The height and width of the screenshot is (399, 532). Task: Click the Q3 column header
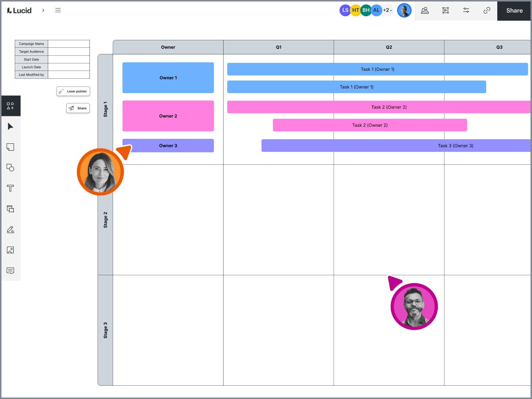[488, 47]
